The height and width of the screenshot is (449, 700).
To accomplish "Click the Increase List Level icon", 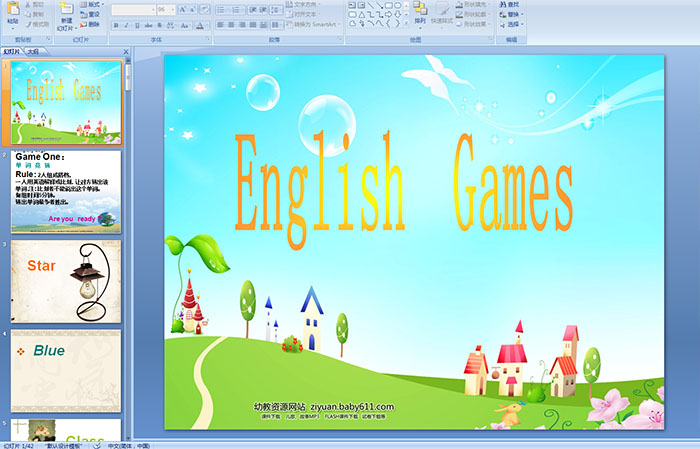I will pyautogui.click(x=263, y=10).
